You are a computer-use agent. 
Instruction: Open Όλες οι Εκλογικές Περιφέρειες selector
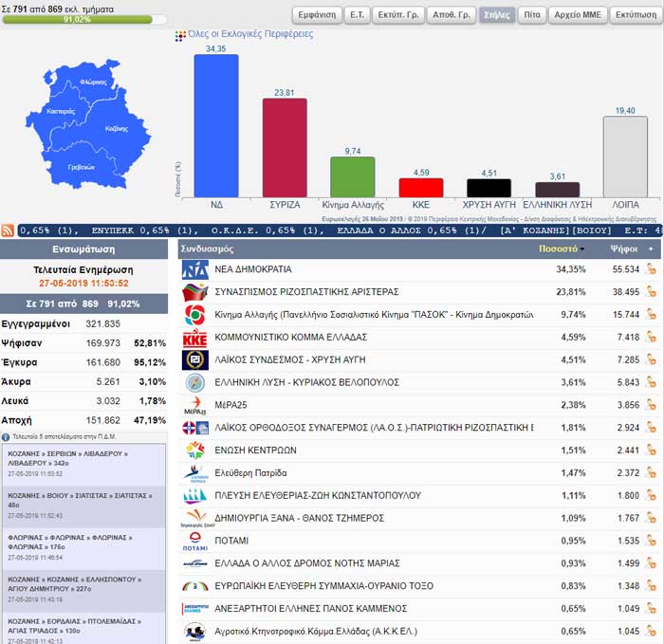coord(250,34)
